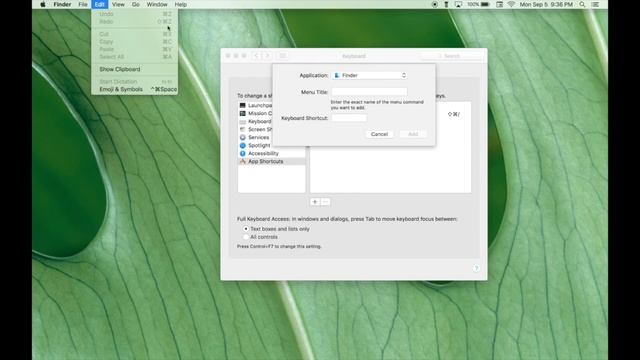Select Text boxes and lists only
The image size is (640, 360).
pos(246,229)
